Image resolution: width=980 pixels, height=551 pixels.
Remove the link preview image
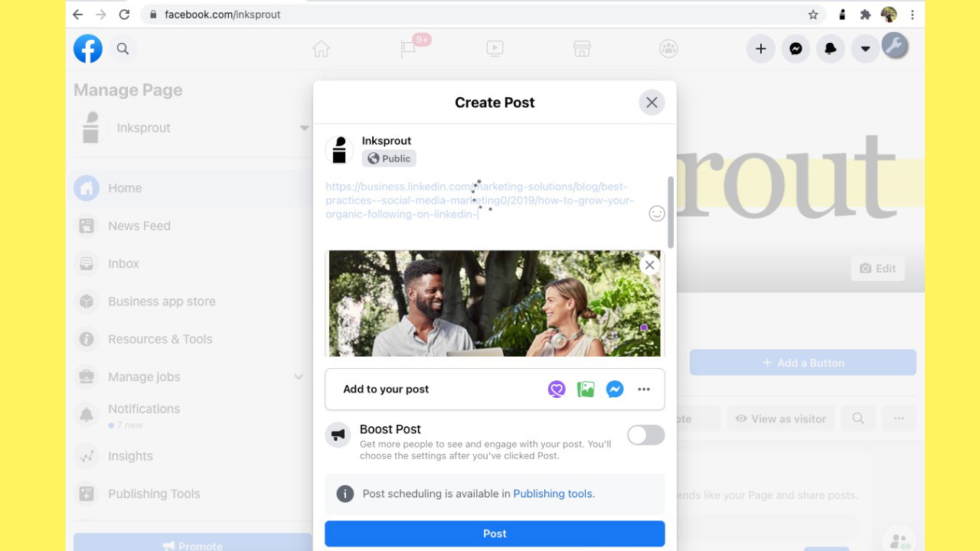point(649,265)
